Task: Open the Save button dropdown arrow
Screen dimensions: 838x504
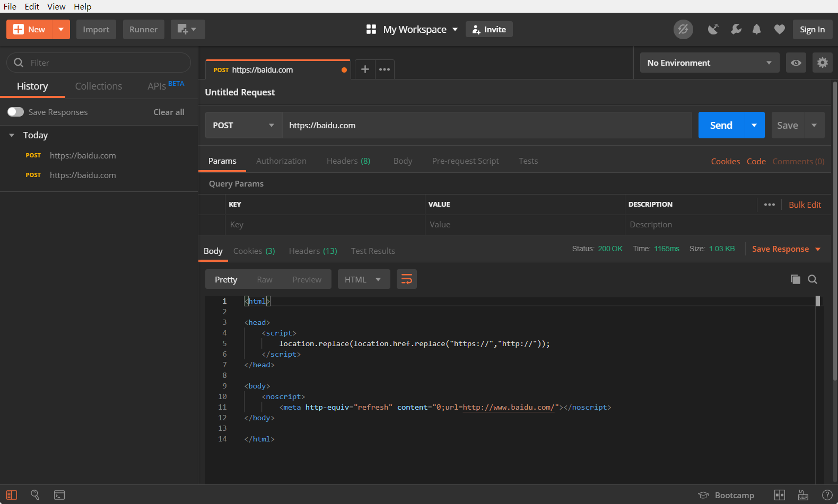Action: [x=814, y=125]
